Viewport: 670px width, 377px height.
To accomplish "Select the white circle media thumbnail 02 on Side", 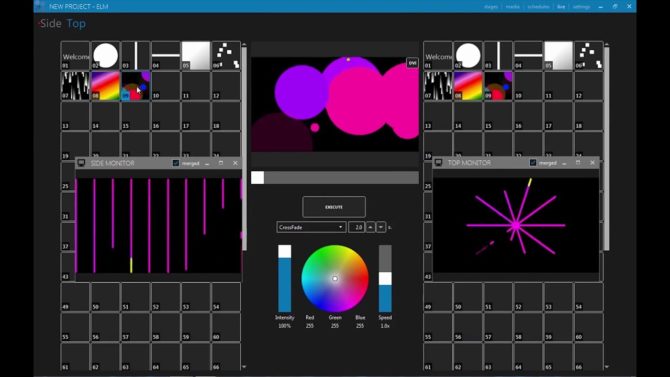I will (105, 56).
